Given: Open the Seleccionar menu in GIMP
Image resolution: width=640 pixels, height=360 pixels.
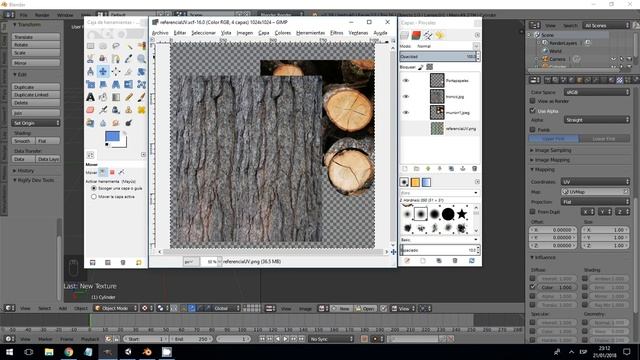Looking at the screenshot, I should [x=203, y=33].
